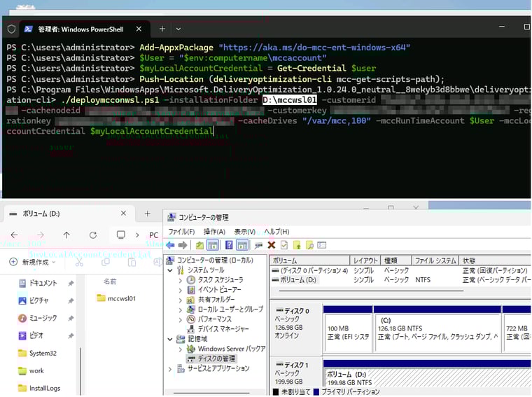The height and width of the screenshot is (397, 532).
Task: Expand the サービスとアプリケーション node
Action: (x=170, y=369)
